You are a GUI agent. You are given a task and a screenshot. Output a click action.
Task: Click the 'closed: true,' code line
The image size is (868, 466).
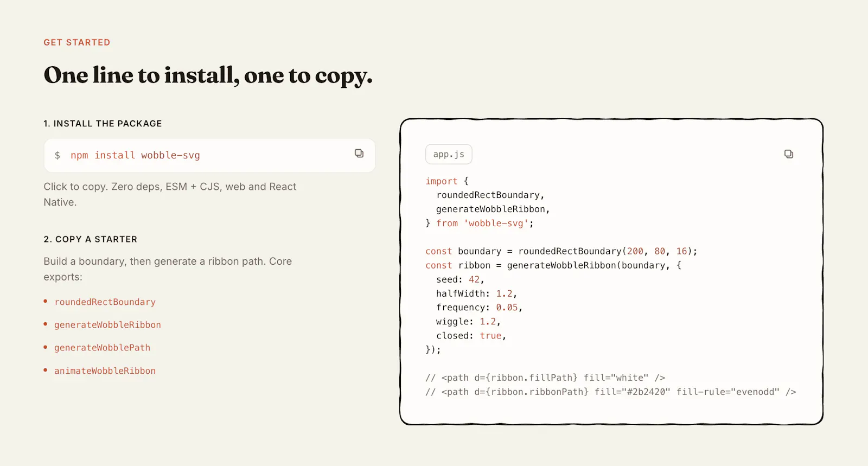pos(471,336)
